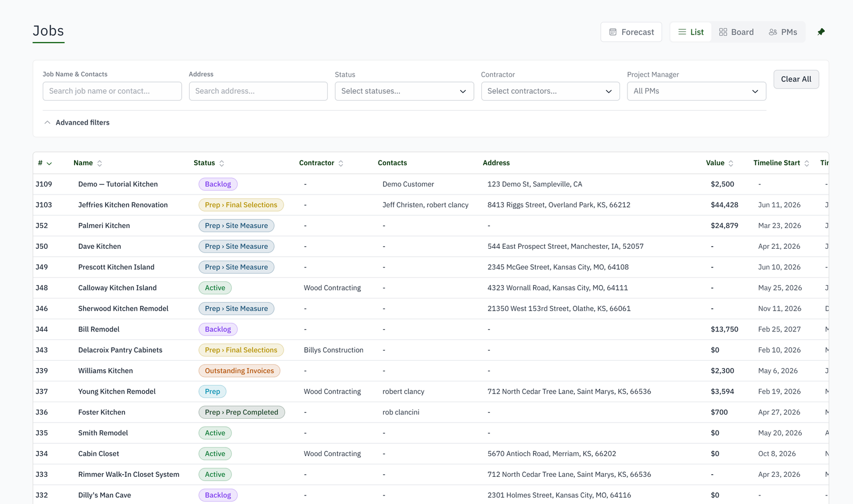Click value $13,750 on Bill Remodel row
The width and height of the screenshot is (853, 504).
coord(725,330)
